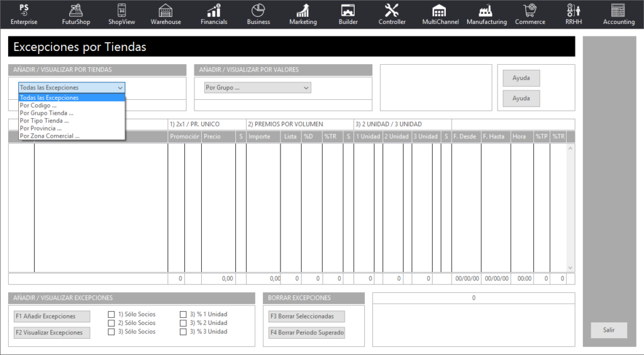Viewport: 644px width, 355px height.
Task: Open the MultiChannel module
Action: point(440,15)
